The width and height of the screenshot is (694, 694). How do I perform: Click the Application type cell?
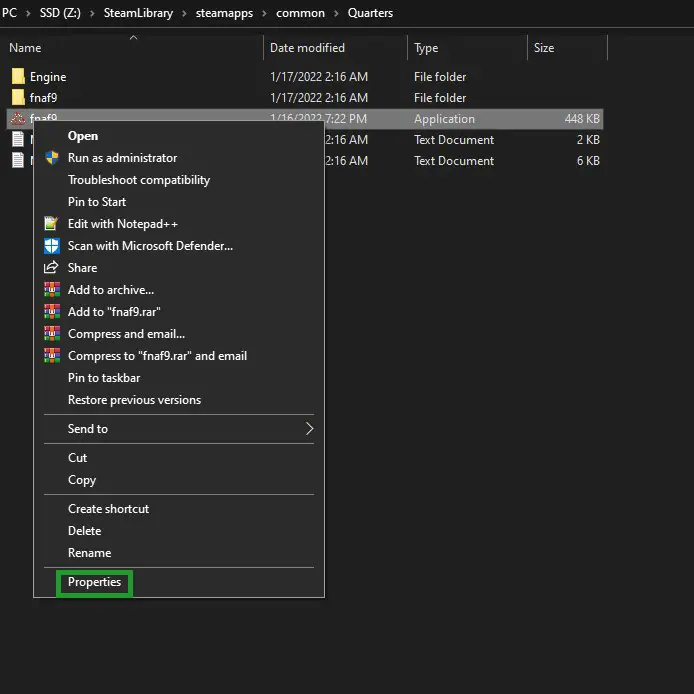coord(444,119)
